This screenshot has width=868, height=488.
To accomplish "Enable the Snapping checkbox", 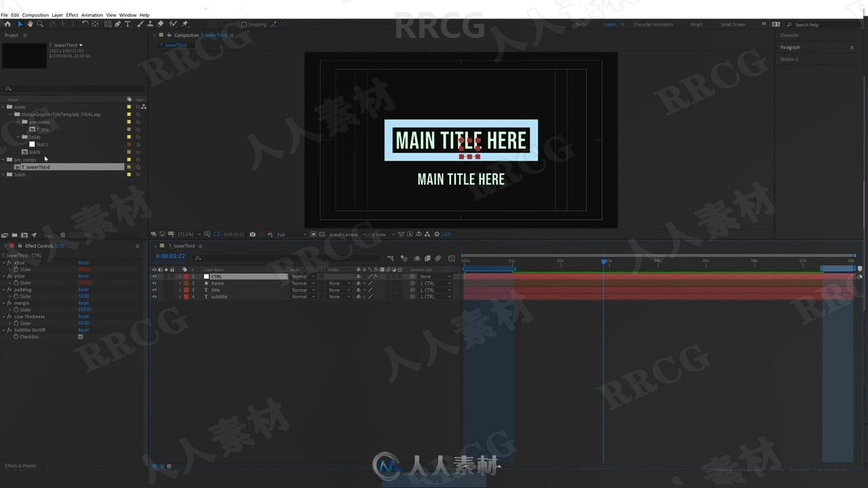I will tap(244, 24).
